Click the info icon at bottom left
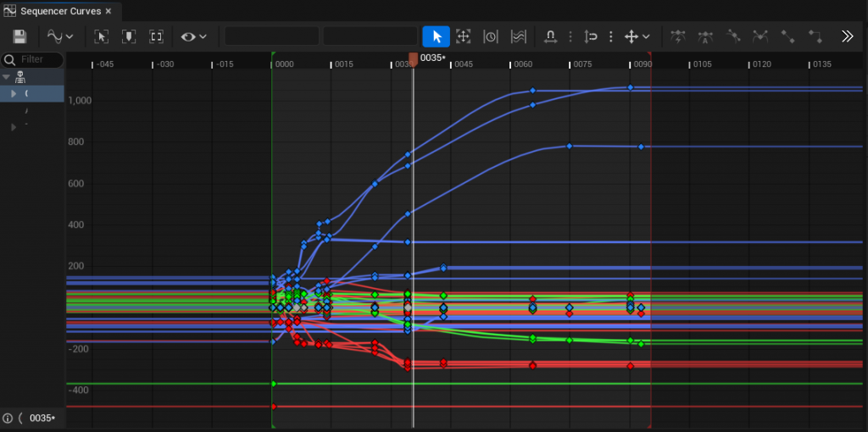The height and width of the screenshot is (432, 868). click(7, 418)
